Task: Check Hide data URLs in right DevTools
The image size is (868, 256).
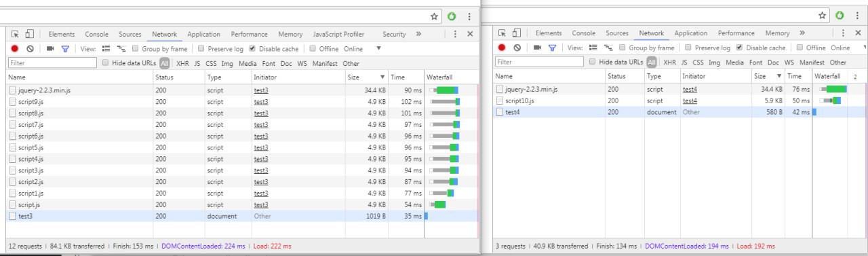Action: pos(592,62)
